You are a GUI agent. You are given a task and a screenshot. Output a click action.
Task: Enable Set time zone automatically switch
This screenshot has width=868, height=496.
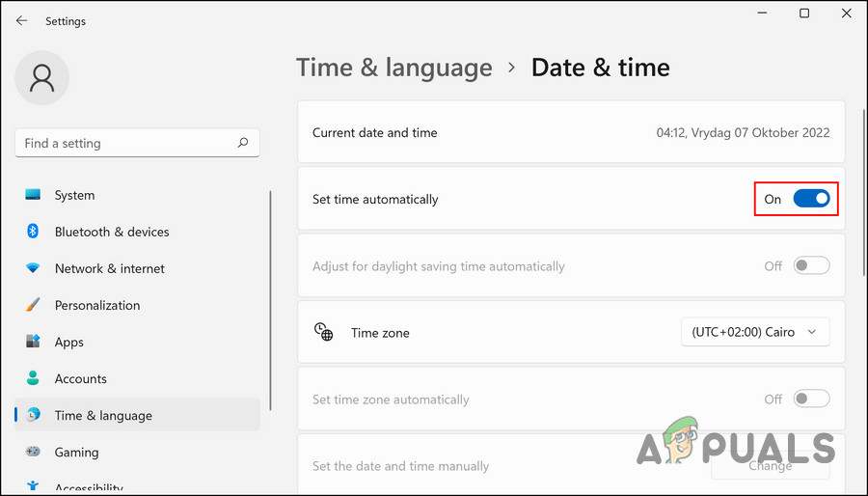coord(811,399)
